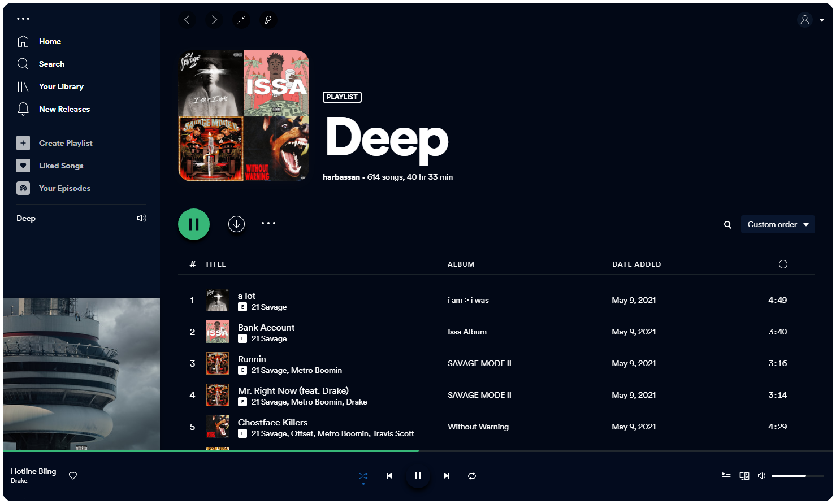Mute the volume speaker icon

click(761, 476)
